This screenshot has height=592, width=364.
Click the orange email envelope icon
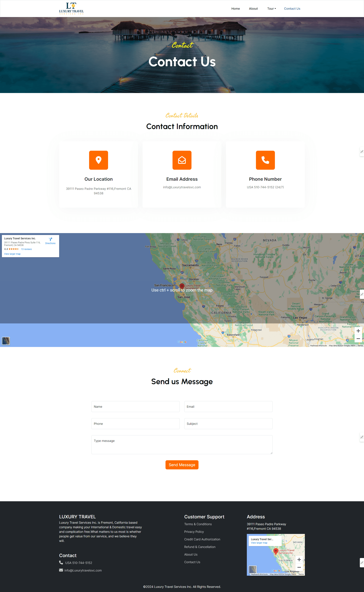182,160
